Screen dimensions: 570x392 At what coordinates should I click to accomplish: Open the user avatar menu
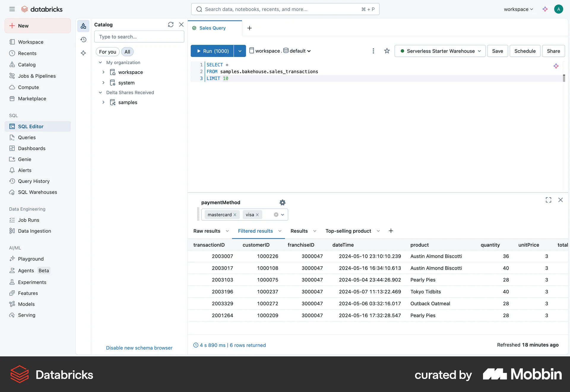(558, 9)
